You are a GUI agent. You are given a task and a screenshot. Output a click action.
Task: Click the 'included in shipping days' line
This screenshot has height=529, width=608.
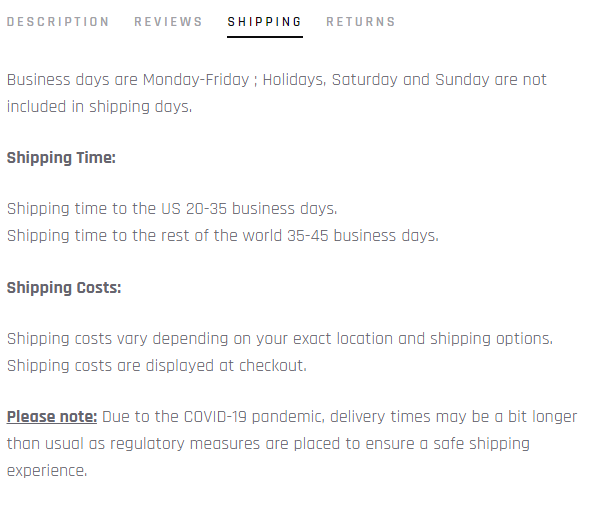[99, 107]
